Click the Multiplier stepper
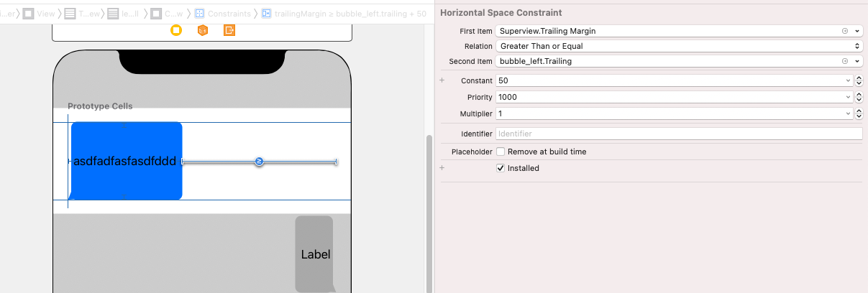This screenshot has height=293, width=868. click(859, 113)
